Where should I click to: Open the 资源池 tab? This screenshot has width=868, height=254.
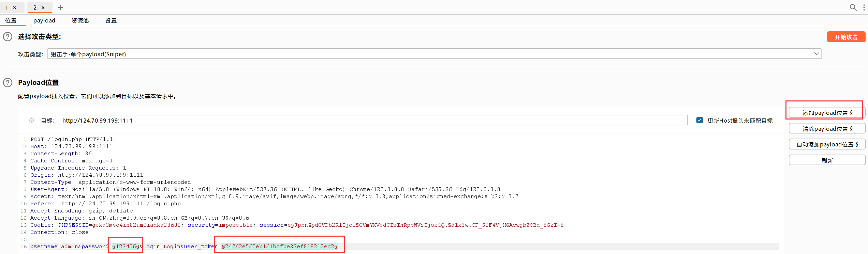(x=80, y=21)
